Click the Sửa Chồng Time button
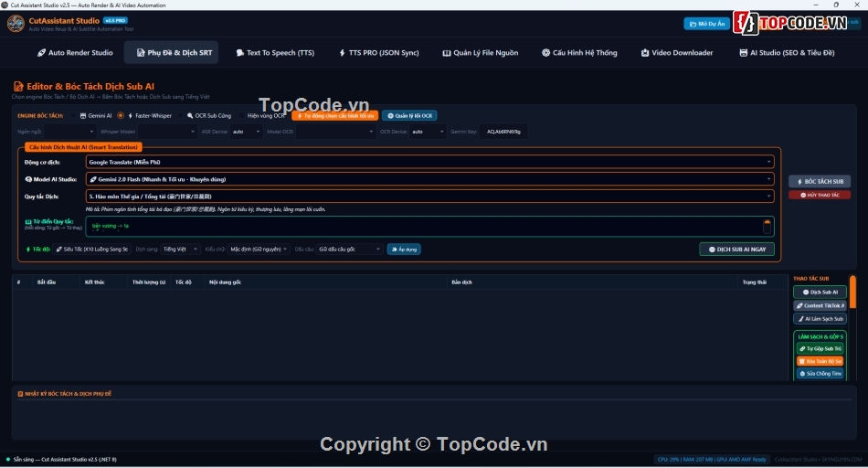This screenshot has width=868, height=468. coord(820,374)
